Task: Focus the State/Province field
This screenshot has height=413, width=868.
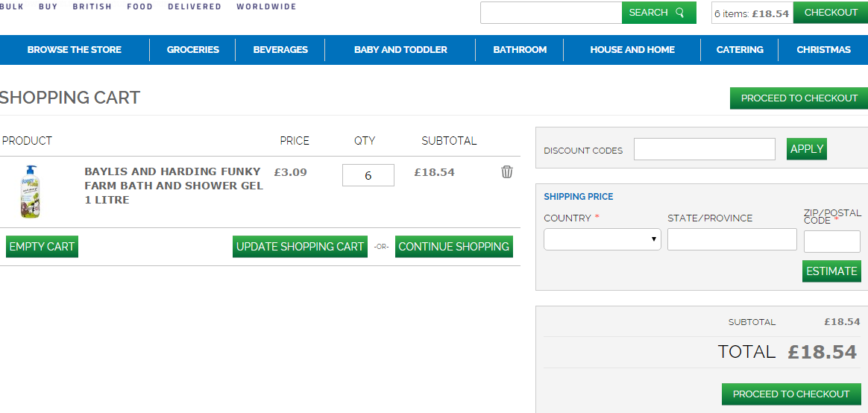Action: 732,239
